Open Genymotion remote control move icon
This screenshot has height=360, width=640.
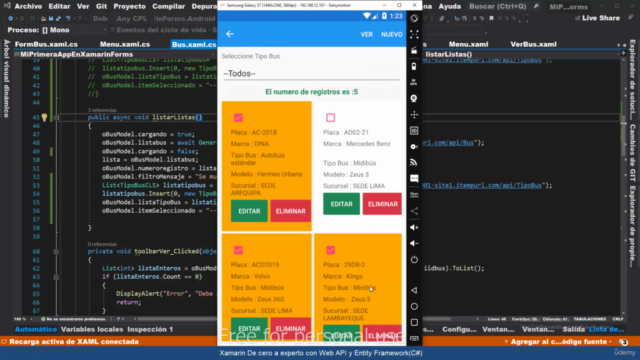[414, 115]
